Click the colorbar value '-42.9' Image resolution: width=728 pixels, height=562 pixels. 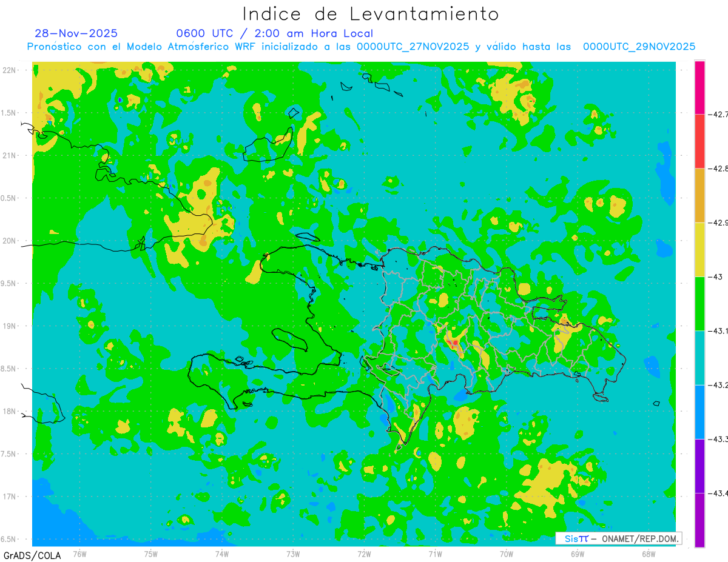click(718, 222)
